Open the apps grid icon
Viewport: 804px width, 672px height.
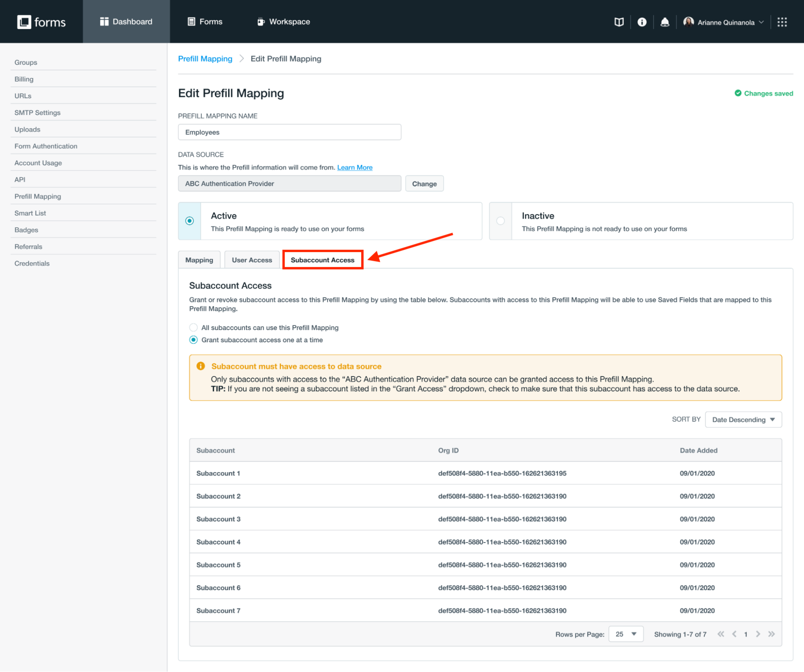pos(782,22)
